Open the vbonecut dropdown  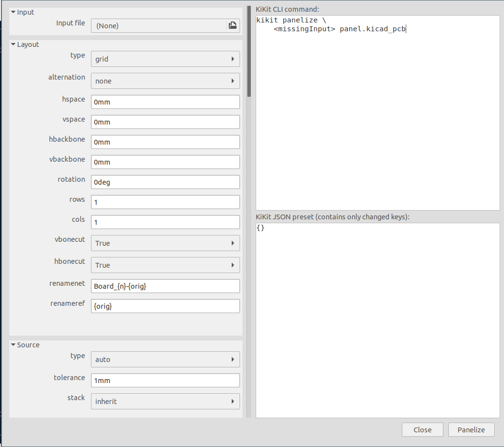click(165, 243)
